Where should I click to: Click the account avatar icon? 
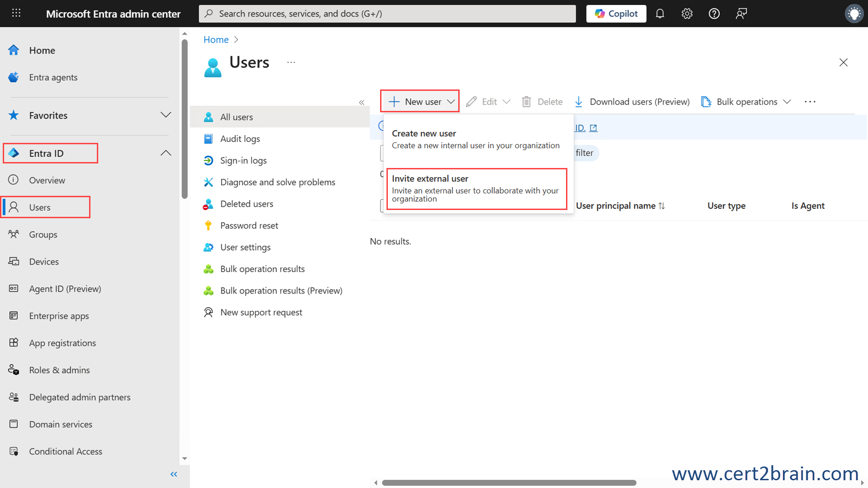click(x=853, y=14)
